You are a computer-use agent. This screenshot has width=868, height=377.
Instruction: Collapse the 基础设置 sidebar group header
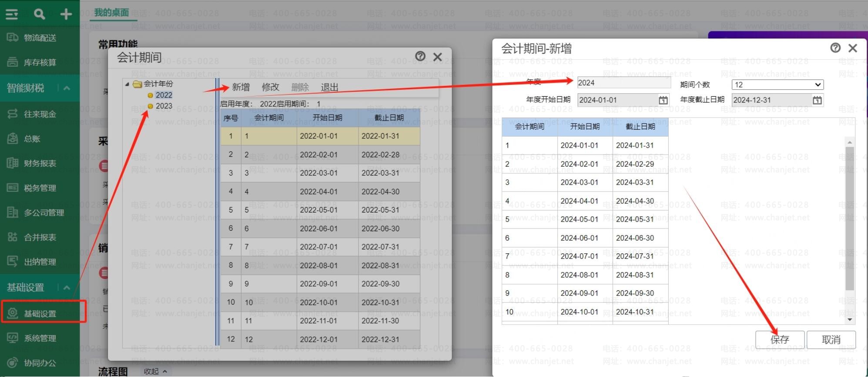(67, 287)
